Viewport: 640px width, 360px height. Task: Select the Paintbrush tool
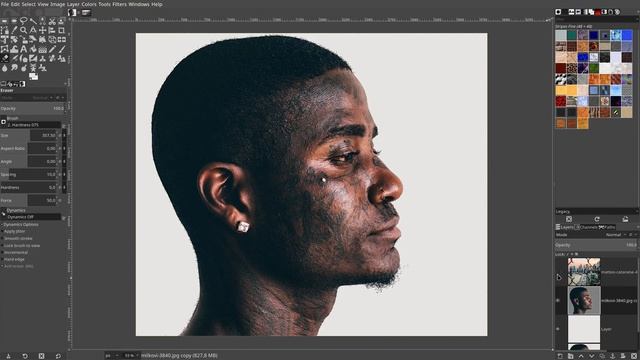62,49
